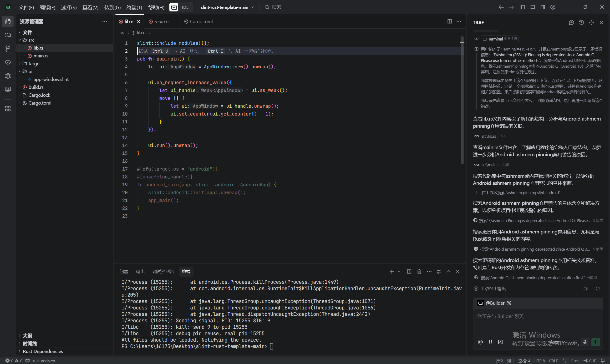Screen dimensions: 610x364
Task: Open the 终端(T) menu
Action: 134,7
